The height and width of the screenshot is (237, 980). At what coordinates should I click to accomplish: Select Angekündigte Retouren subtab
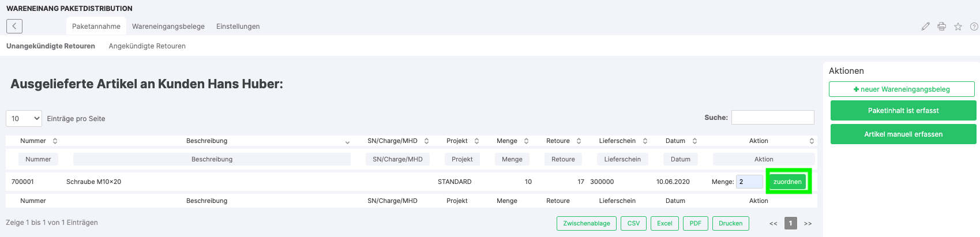tap(147, 46)
